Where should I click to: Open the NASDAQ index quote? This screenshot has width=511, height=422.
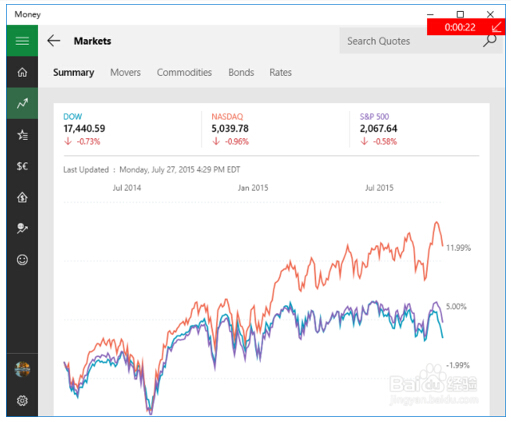point(227,116)
